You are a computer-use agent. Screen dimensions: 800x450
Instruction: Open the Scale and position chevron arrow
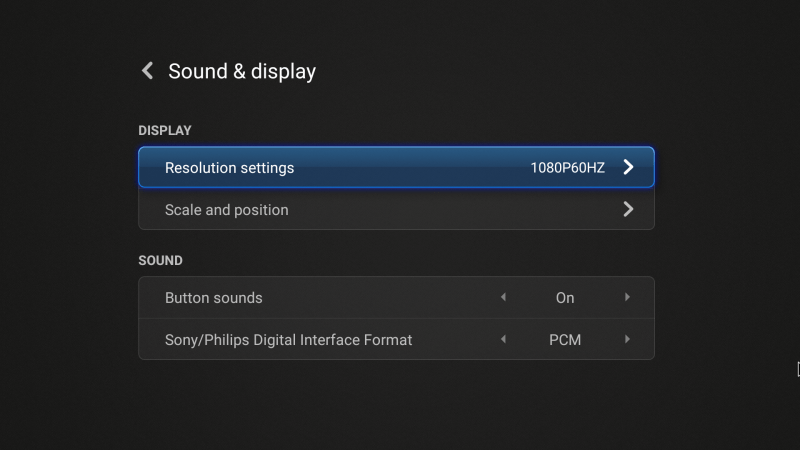pyautogui.click(x=628, y=210)
